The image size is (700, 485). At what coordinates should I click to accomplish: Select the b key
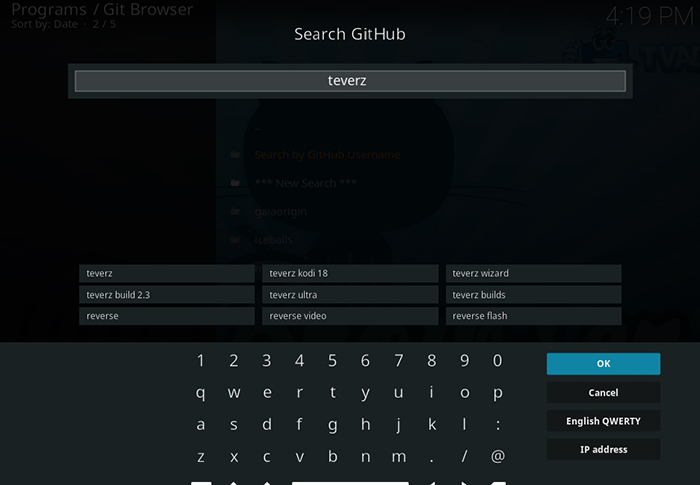(333, 456)
